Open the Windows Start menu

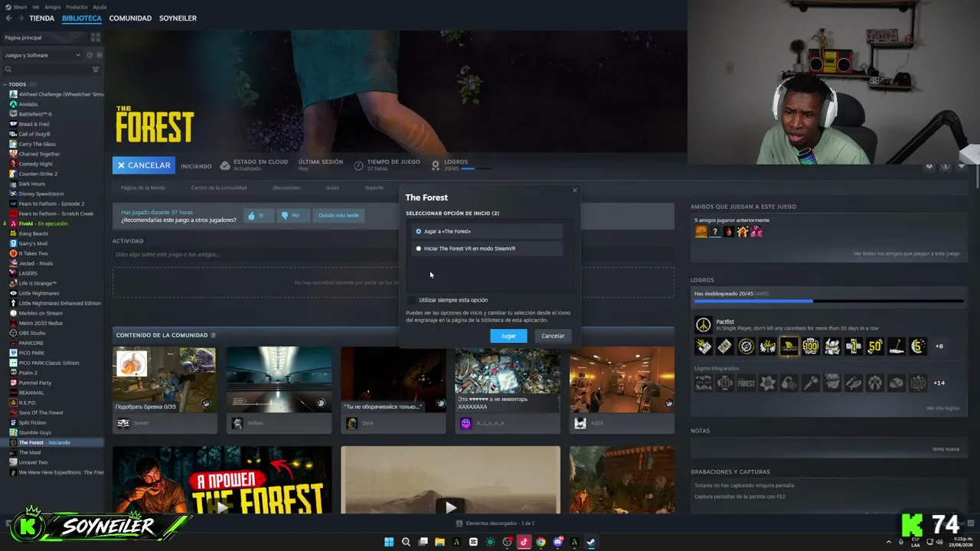tap(389, 542)
